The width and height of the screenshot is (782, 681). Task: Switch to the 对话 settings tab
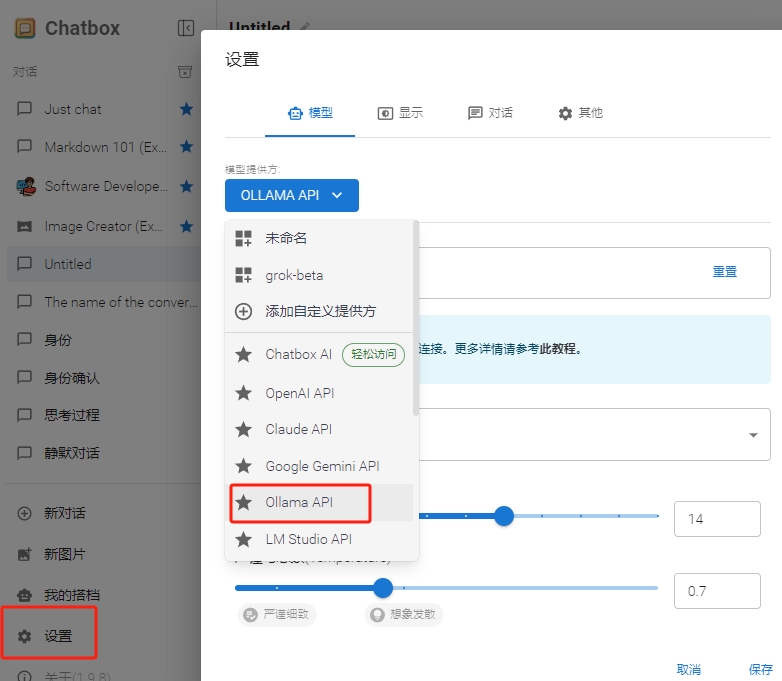click(x=490, y=113)
